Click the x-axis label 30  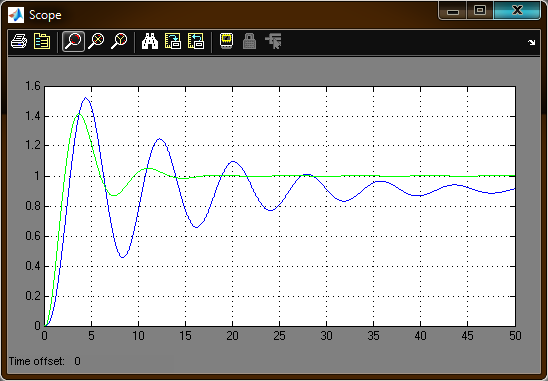(326, 336)
